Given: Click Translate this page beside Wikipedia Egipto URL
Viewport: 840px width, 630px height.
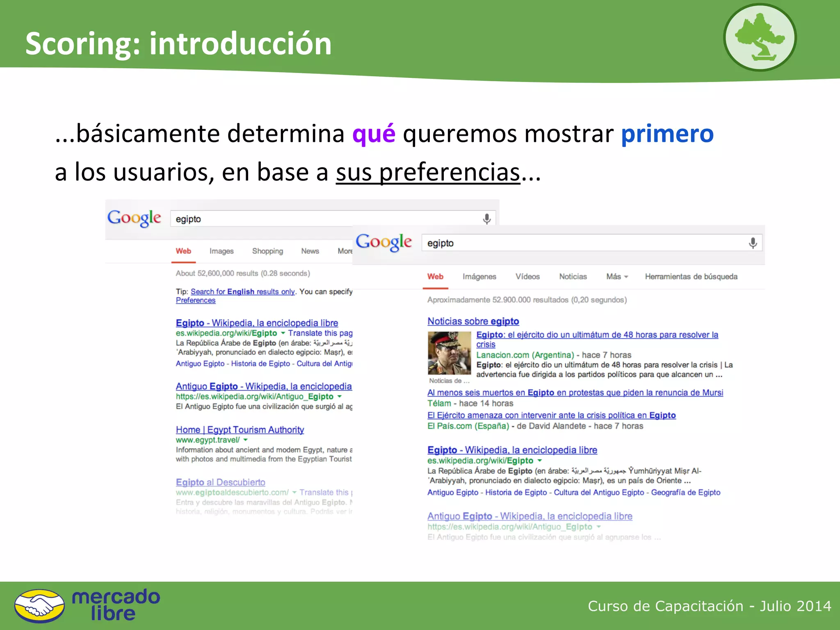Looking at the screenshot, I should click(320, 333).
